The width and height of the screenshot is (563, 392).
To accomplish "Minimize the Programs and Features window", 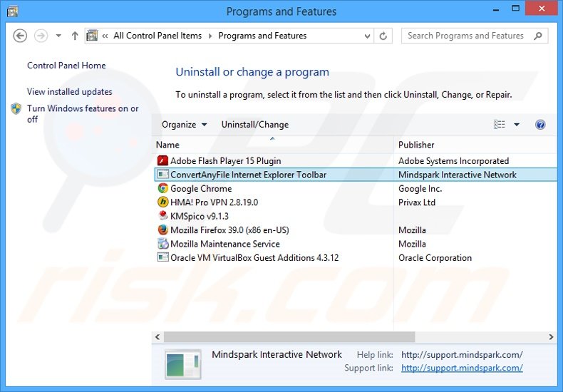I will coord(496,10).
